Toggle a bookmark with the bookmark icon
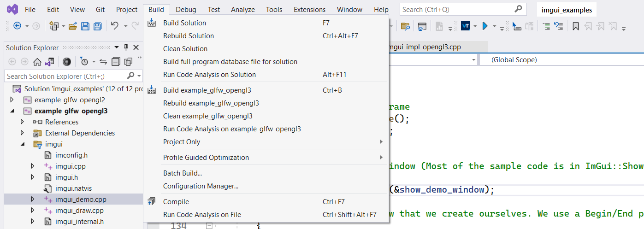Image resolution: width=644 pixels, height=229 pixels. 575,26
